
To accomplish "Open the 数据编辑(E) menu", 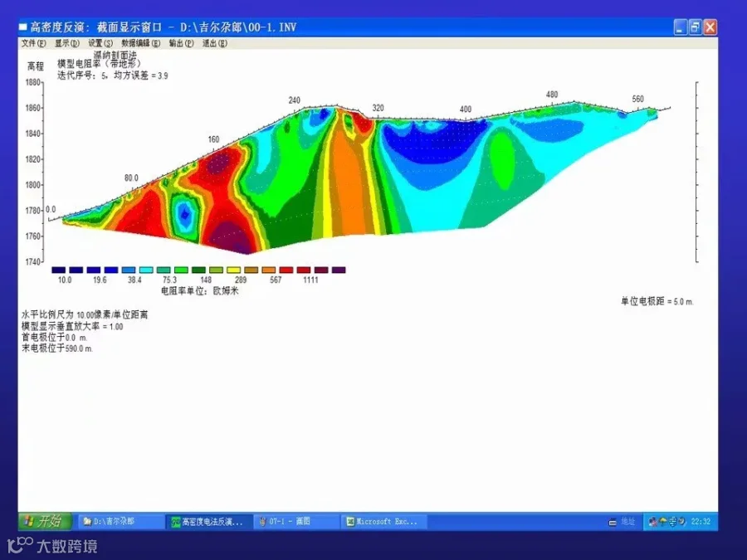I will click(140, 43).
